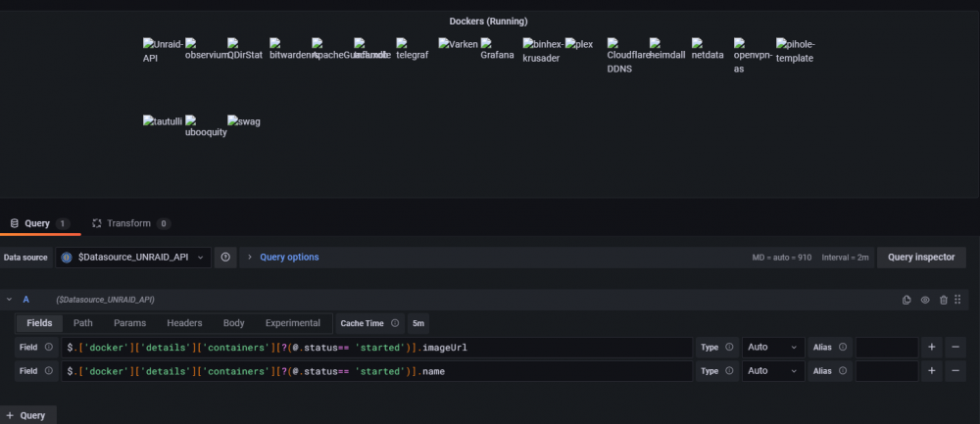Delete query A with trash icon
980x424 pixels.
[944, 300]
